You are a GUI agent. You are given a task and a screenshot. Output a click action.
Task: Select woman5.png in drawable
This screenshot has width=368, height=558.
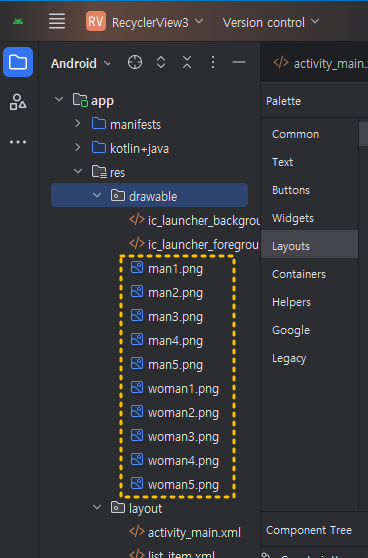coord(174,485)
